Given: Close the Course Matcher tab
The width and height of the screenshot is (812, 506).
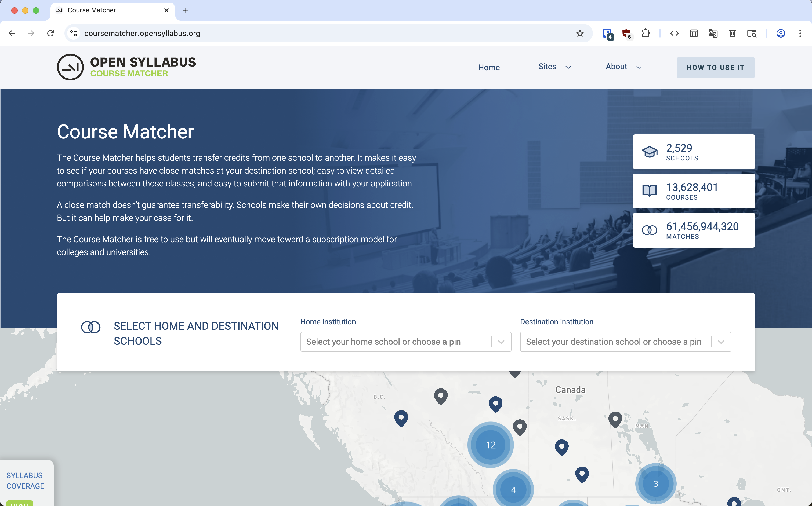Looking at the screenshot, I should tap(166, 10).
